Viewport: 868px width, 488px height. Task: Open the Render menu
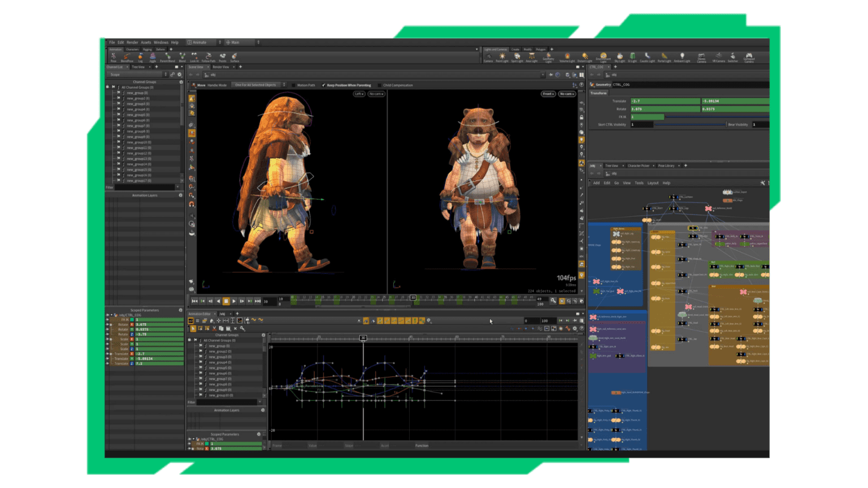click(133, 42)
